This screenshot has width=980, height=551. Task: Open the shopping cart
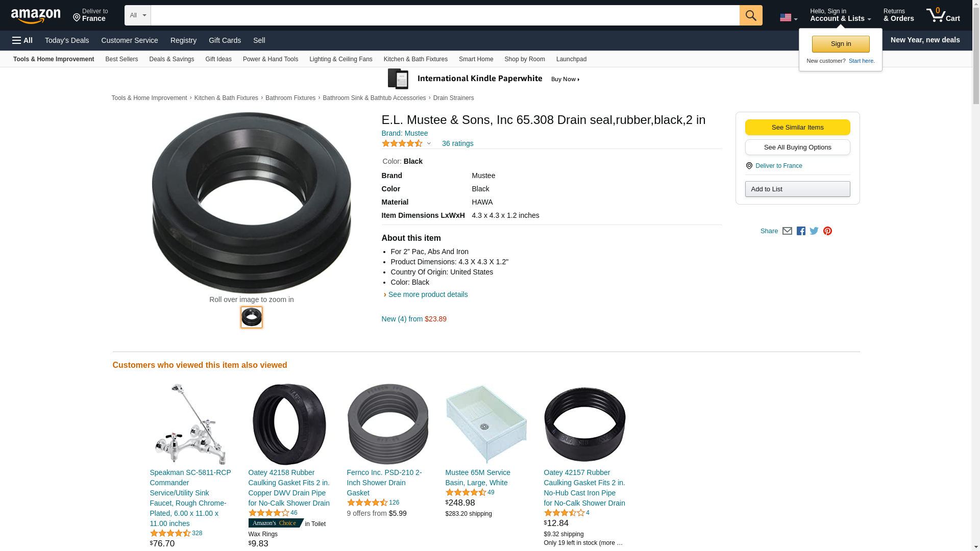point(943,15)
